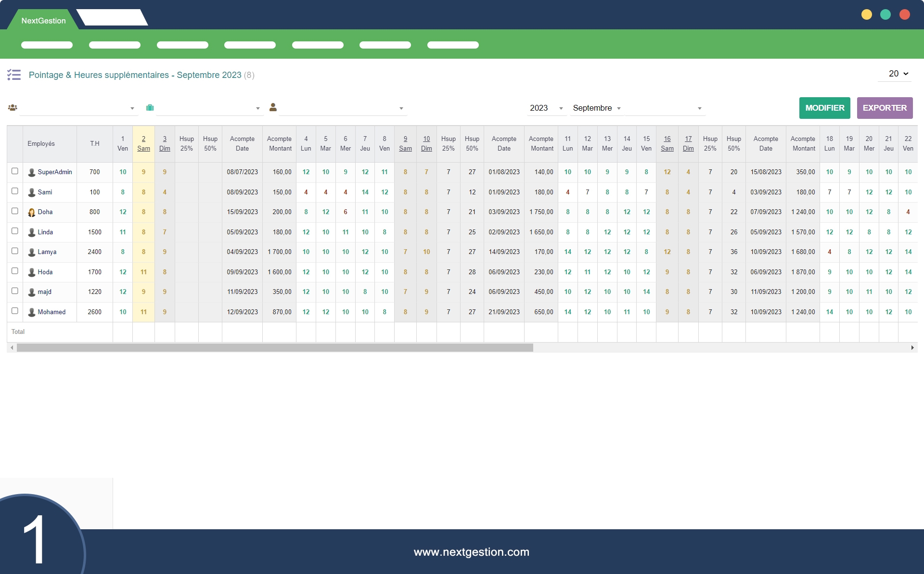Click SuperAdmin's user avatar icon

[32, 172]
